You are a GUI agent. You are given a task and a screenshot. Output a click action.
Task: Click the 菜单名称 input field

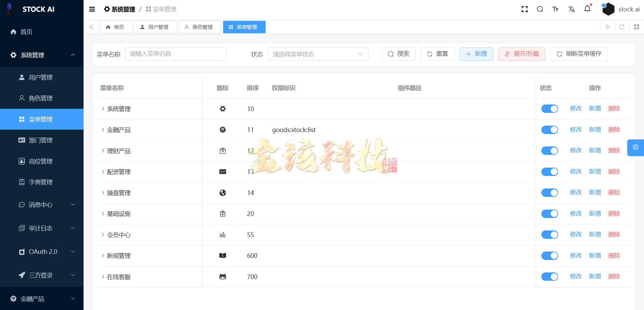(x=175, y=54)
